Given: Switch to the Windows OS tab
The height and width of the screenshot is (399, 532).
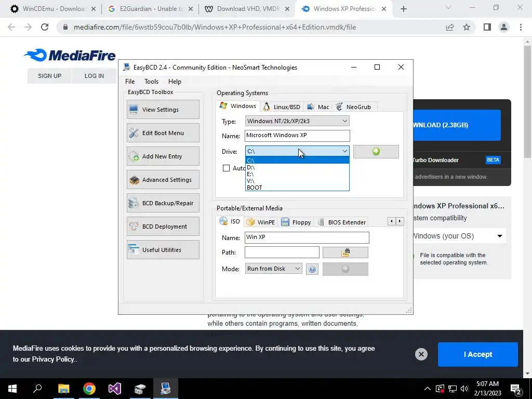Looking at the screenshot, I should pyautogui.click(x=238, y=106).
